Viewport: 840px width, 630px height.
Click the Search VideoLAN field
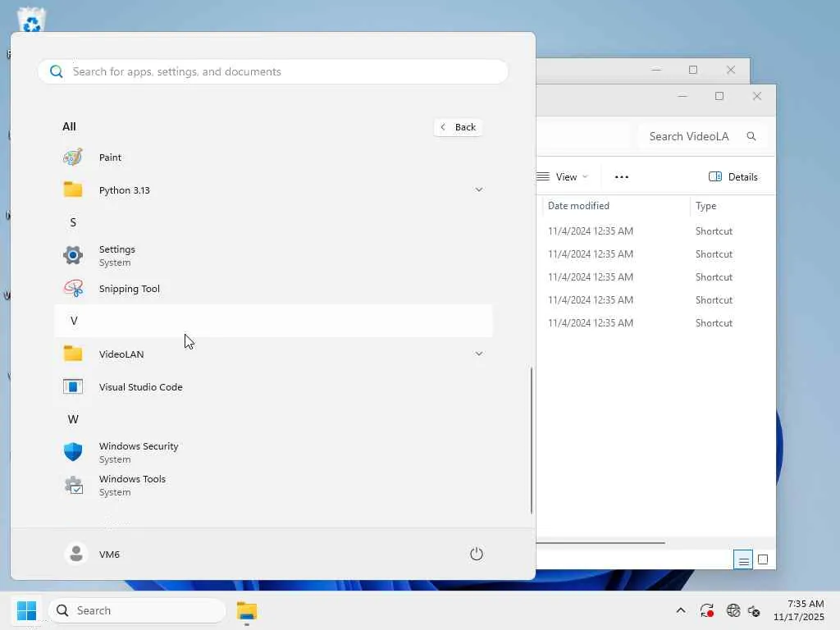coord(703,136)
